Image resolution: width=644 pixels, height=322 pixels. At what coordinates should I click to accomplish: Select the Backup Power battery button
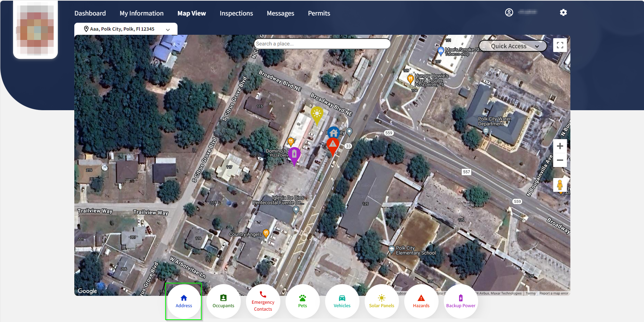(461, 301)
